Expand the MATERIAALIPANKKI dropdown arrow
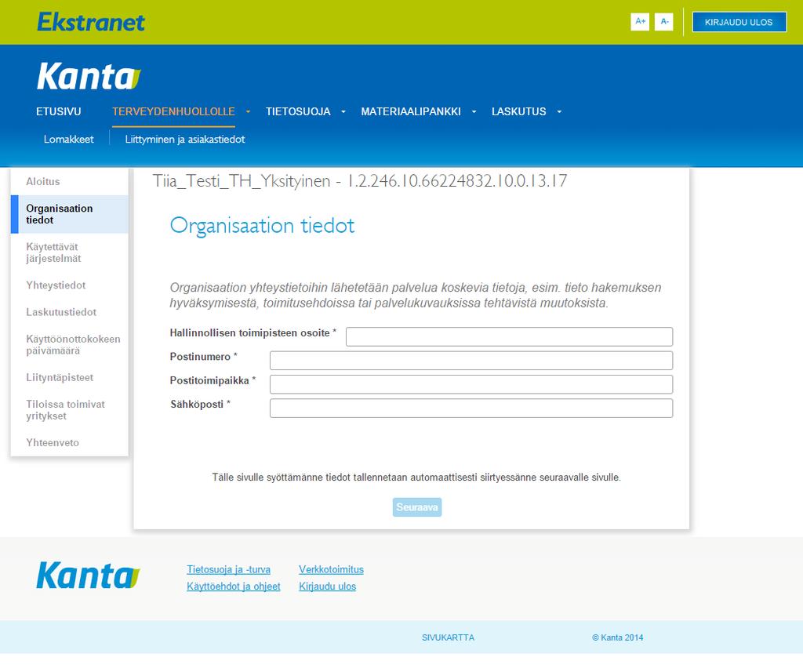Viewport: 803px width, 672px height. (474, 111)
